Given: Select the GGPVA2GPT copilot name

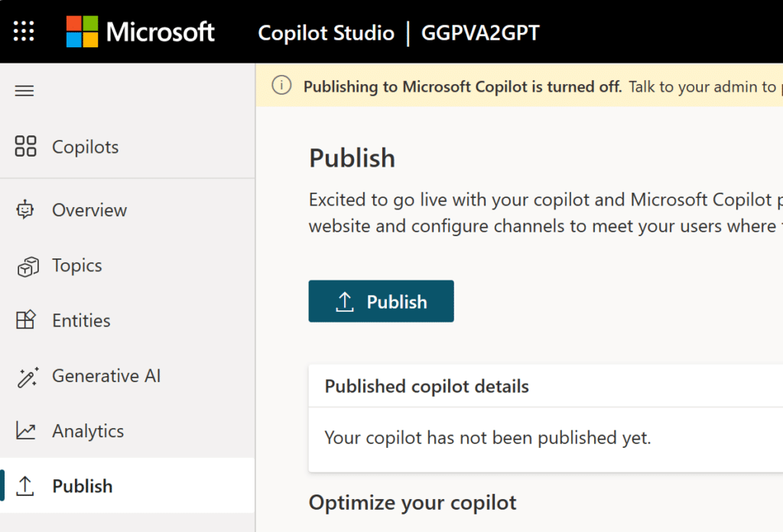Looking at the screenshot, I should coord(480,33).
